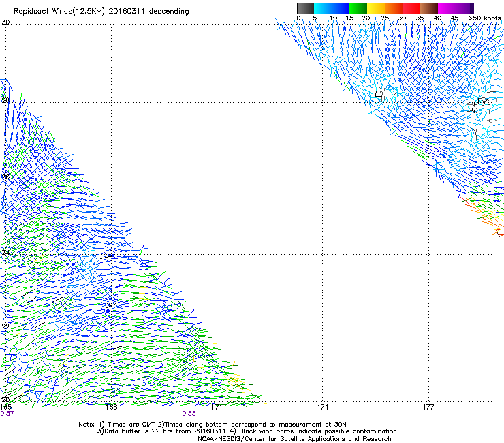The image size is (504, 443).
Task: Click the longitude axis label '165'
Action: (5, 407)
